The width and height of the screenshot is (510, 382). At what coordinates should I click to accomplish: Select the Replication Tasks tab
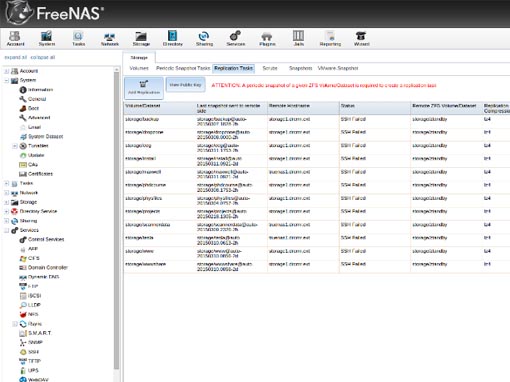click(x=233, y=68)
